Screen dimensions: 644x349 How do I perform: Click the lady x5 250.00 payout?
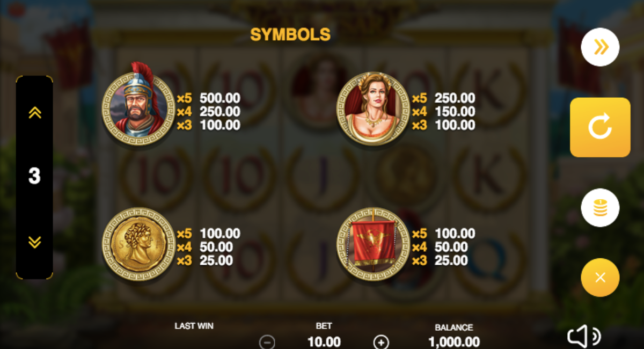pyautogui.click(x=443, y=98)
